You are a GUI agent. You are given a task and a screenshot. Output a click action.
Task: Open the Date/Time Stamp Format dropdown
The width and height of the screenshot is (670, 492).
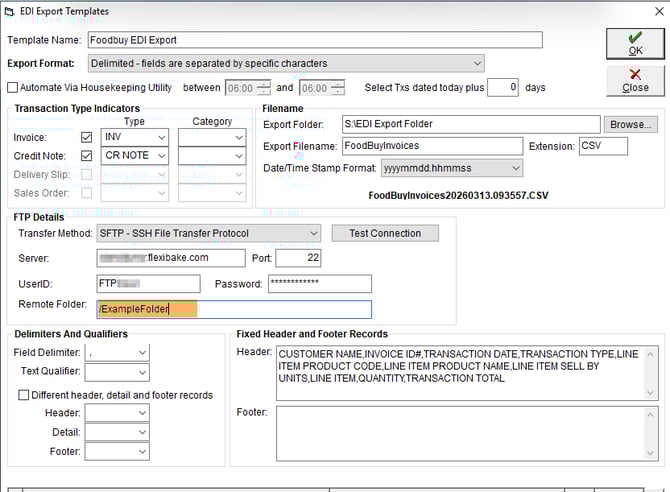[452, 168]
